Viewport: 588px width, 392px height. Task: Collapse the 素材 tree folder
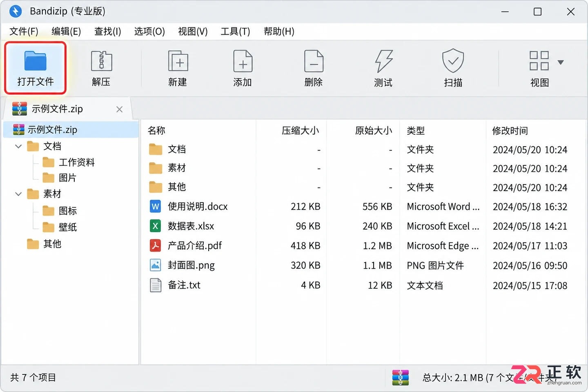pos(18,194)
